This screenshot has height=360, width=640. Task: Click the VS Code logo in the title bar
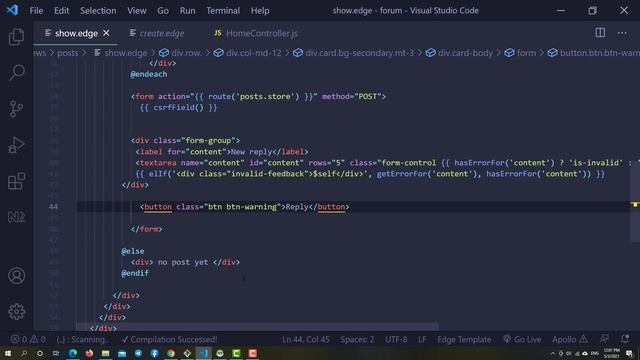(12, 10)
